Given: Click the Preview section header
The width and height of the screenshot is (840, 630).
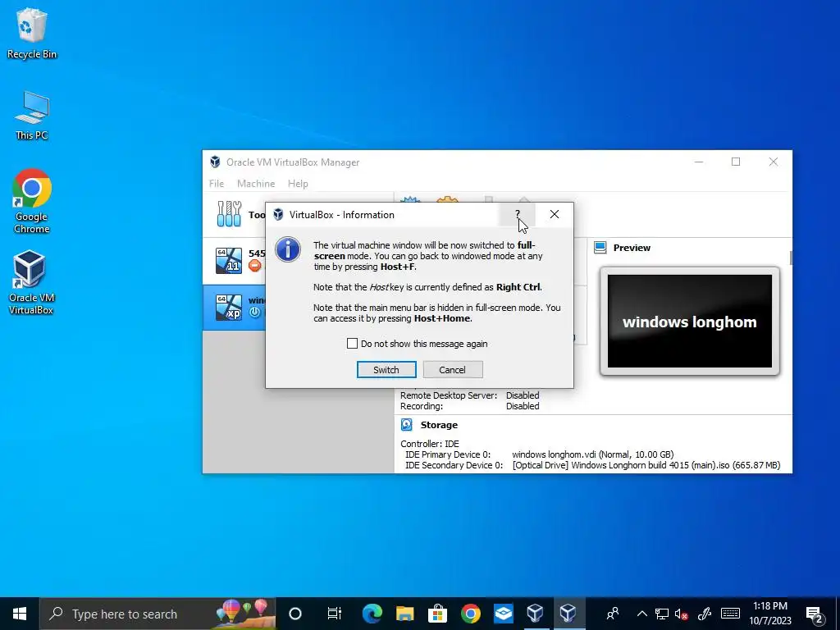Looking at the screenshot, I should click(632, 248).
